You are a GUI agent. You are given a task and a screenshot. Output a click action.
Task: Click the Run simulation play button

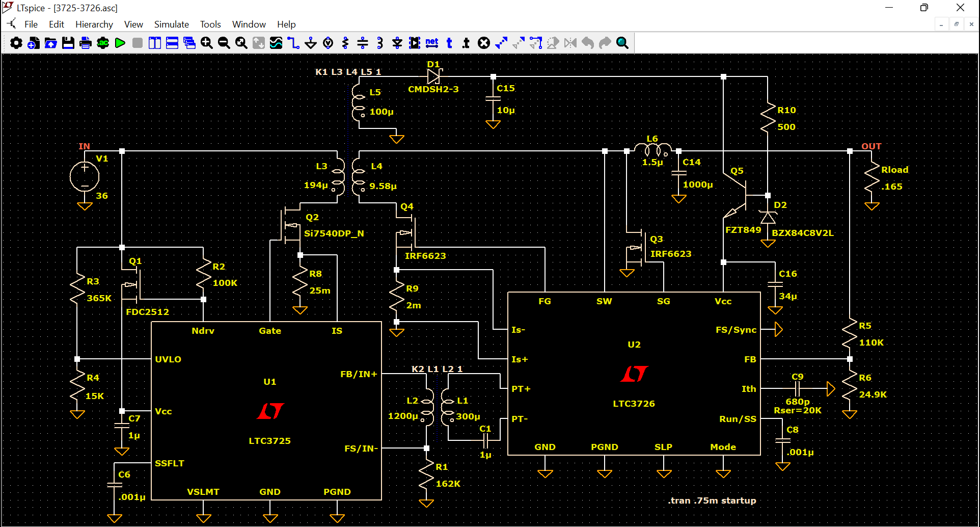(x=120, y=43)
